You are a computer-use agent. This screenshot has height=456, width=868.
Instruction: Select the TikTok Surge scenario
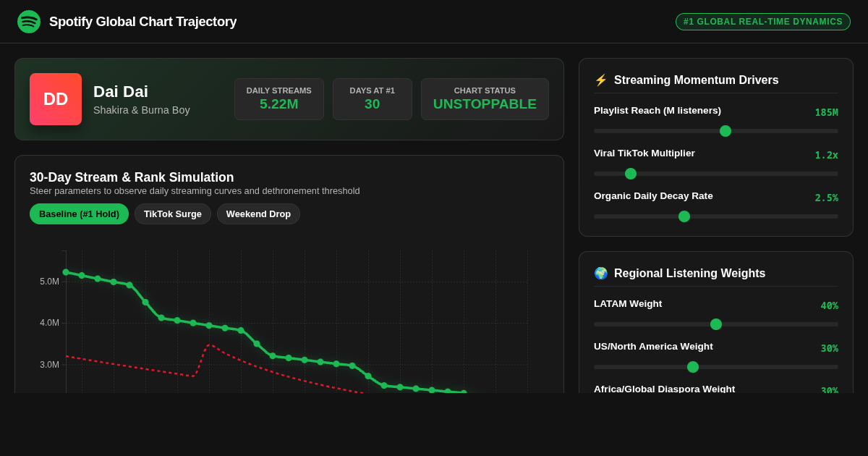[x=173, y=214]
